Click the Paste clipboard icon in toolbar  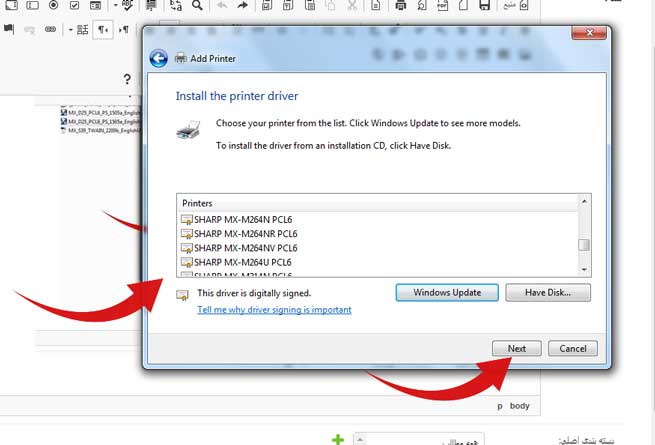[310, 5]
